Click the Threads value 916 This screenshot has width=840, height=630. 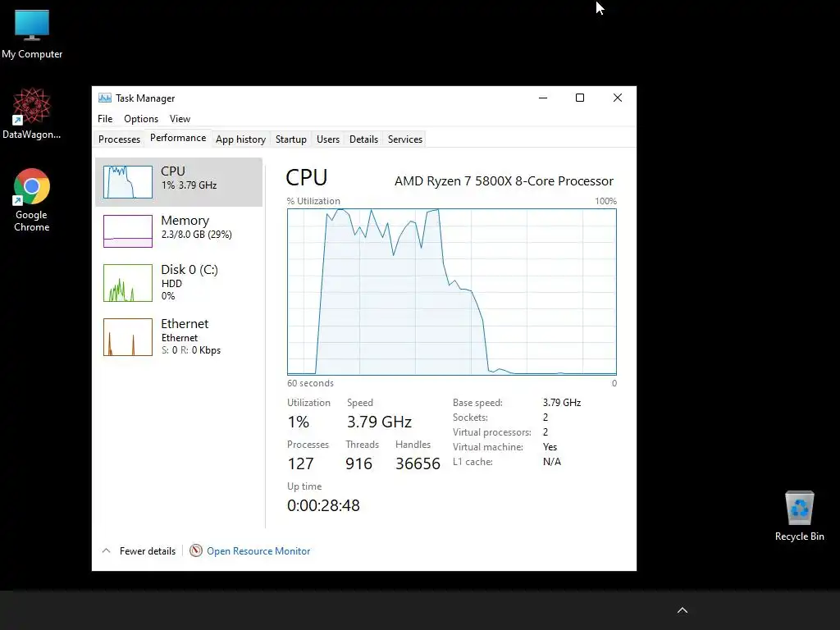click(x=358, y=464)
